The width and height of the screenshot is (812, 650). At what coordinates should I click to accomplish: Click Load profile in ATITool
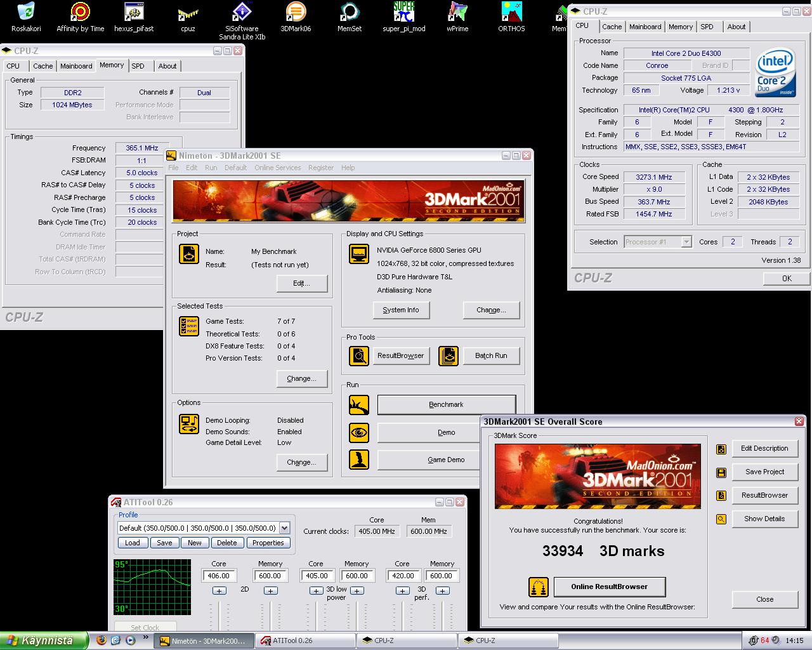(133, 543)
